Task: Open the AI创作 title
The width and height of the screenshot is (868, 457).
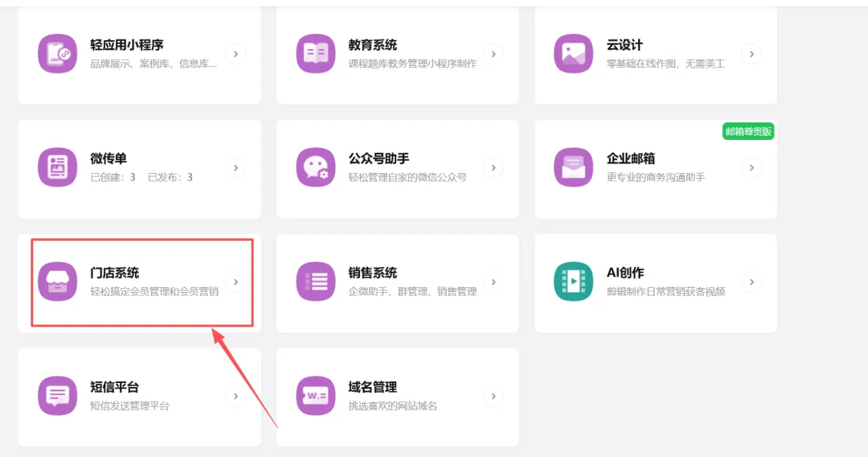Action: [625, 273]
